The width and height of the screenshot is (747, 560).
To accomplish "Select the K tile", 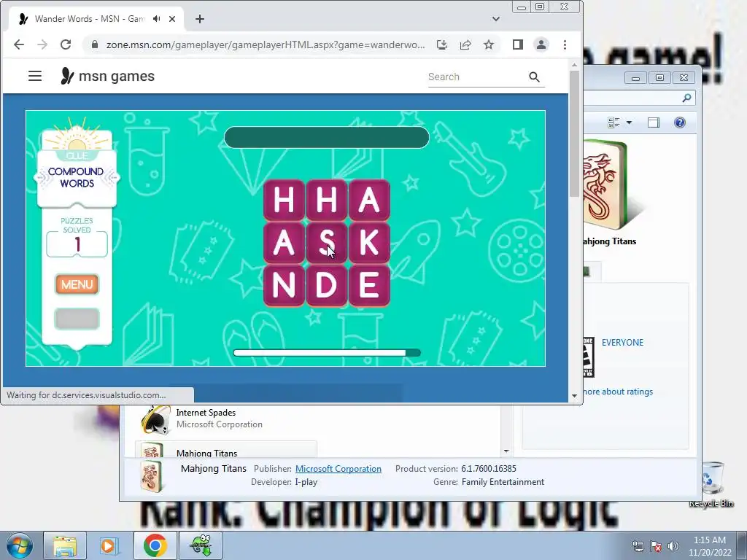I will coord(369,243).
